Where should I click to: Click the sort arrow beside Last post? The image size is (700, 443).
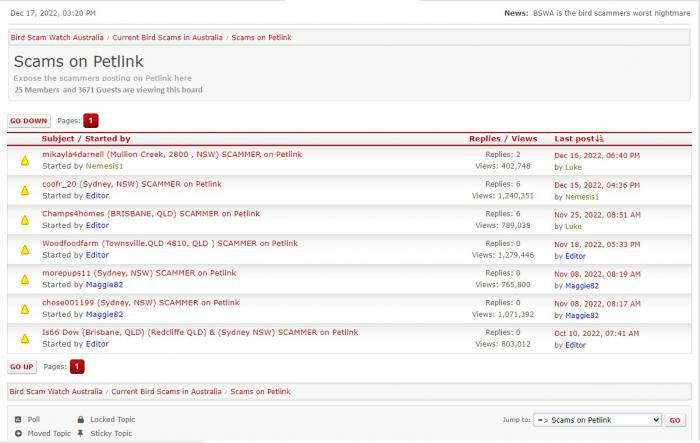coord(600,139)
